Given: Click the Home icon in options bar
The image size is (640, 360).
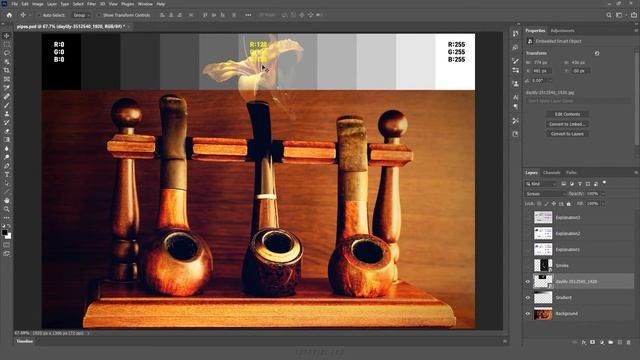Looking at the screenshot, I should pos(9,15).
